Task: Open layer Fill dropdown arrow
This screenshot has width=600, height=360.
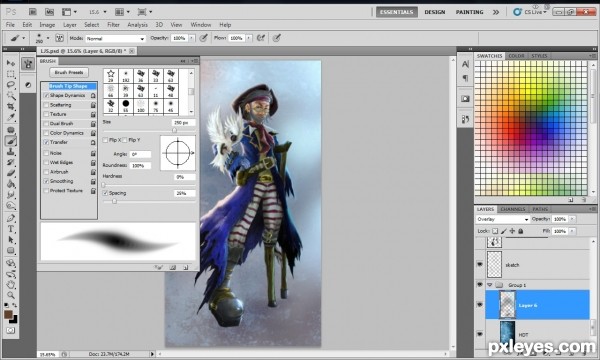Action: (x=572, y=231)
